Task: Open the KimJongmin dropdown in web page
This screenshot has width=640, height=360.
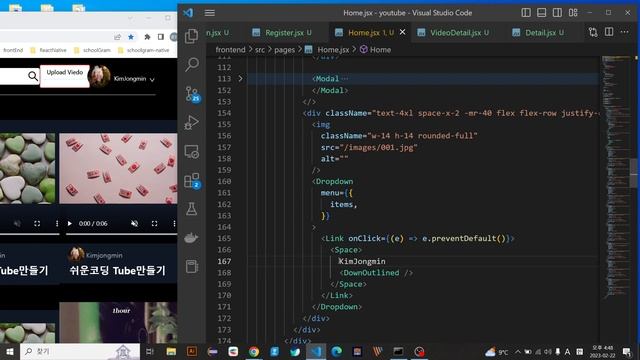Action: tap(134, 79)
